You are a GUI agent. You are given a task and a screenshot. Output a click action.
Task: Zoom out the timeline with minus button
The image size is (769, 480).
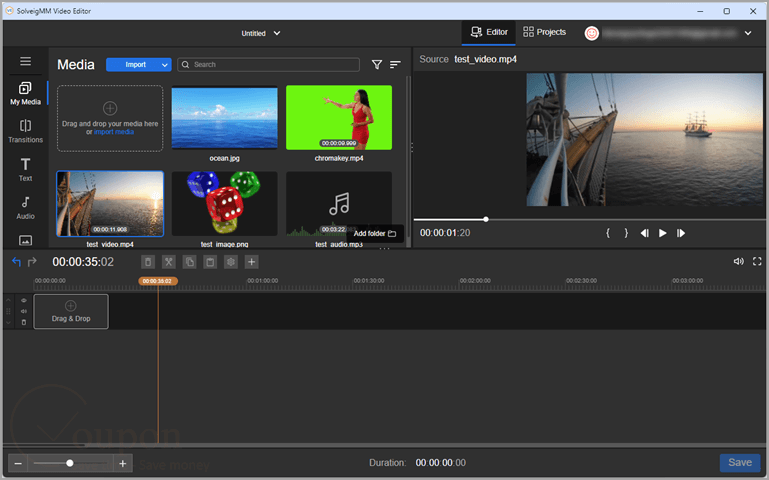pyautogui.click(x=18, y=463)
